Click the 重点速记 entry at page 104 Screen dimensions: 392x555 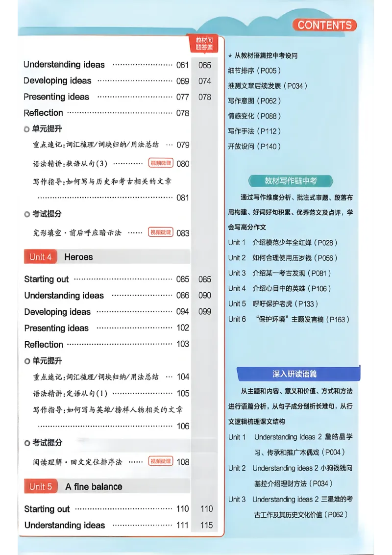click(x=111, y=377)
